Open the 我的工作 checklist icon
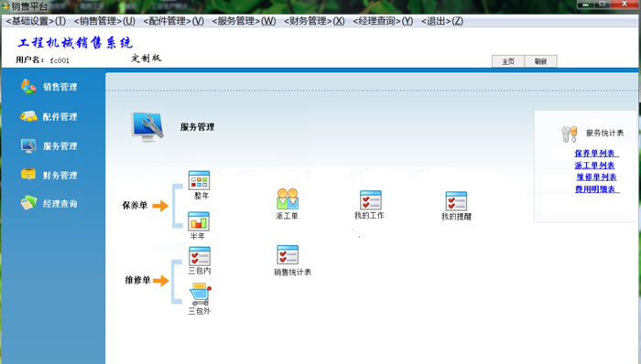641x364 pixels. (x=370, y=200)
